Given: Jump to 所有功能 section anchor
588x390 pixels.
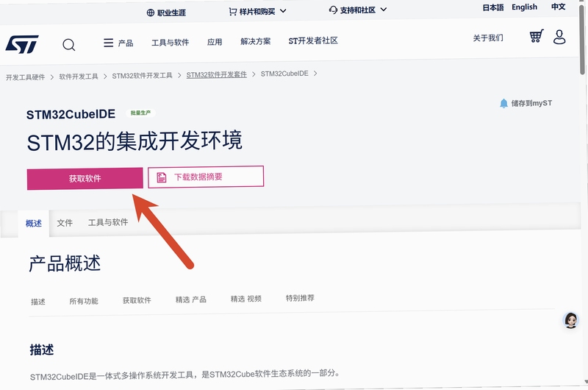Looking at the screenshot, I should pyautogui.click(x=84, y=301).
